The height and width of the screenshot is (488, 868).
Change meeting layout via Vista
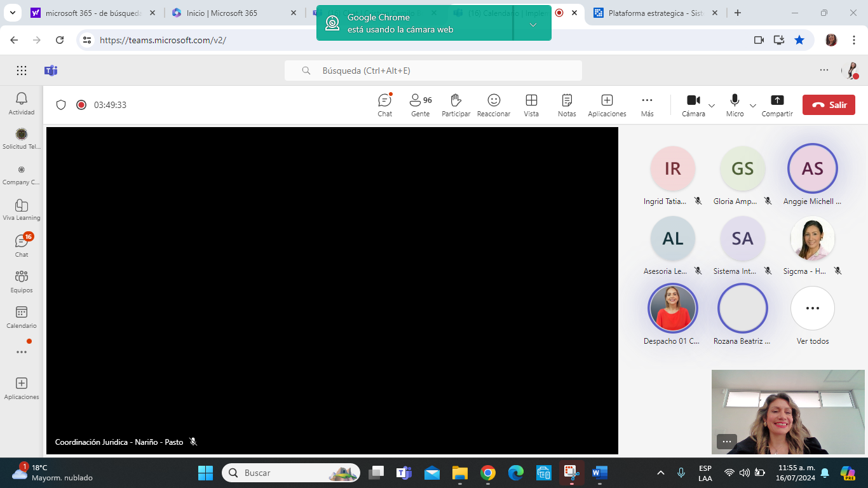531,105
